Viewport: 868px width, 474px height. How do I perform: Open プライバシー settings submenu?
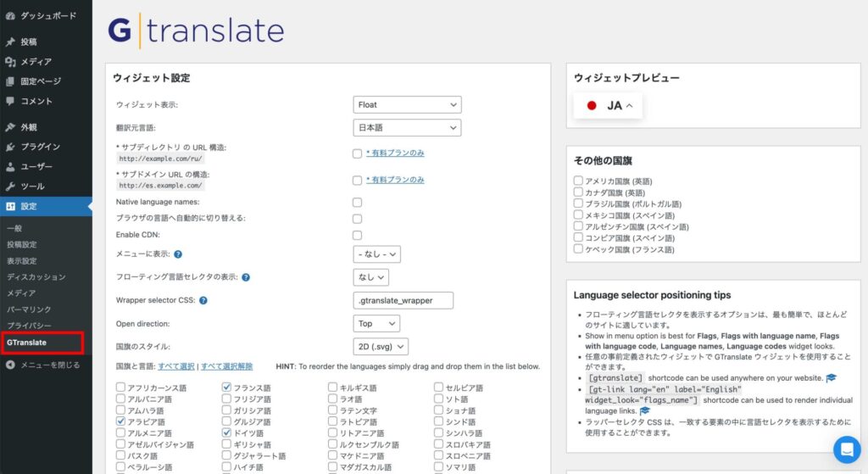29,326
